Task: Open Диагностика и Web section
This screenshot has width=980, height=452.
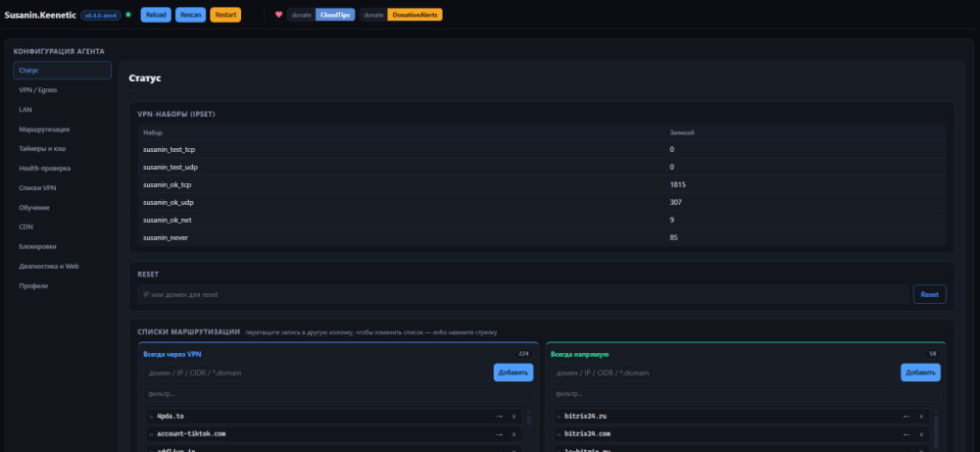Action: pyautogui.click(x=63, y=266)
